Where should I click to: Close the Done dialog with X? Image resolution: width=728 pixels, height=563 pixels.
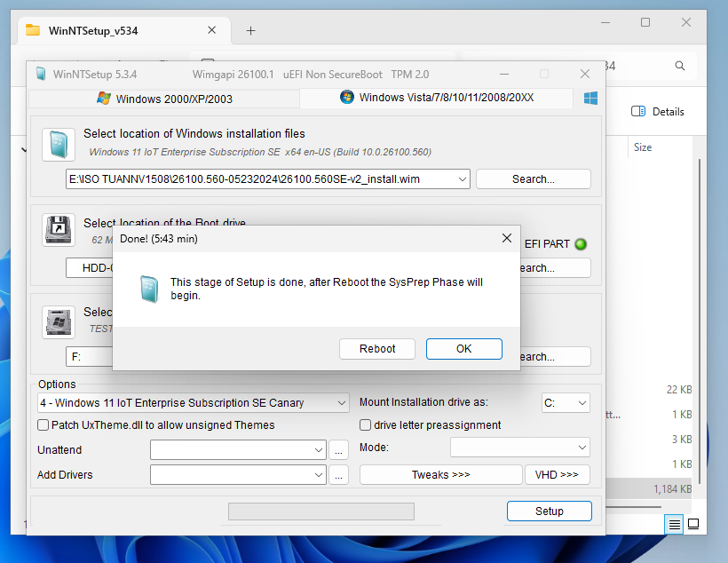point(507,238)
